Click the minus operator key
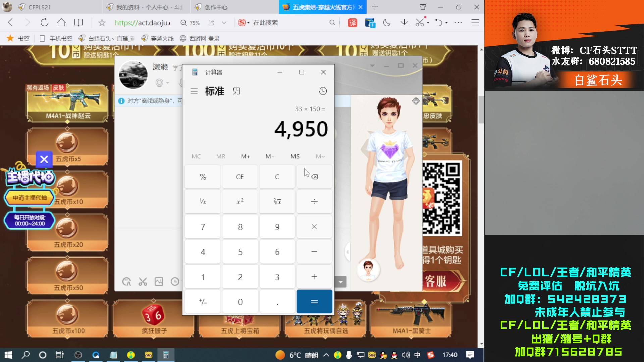 pyautogui.click(x=314, y=252)
